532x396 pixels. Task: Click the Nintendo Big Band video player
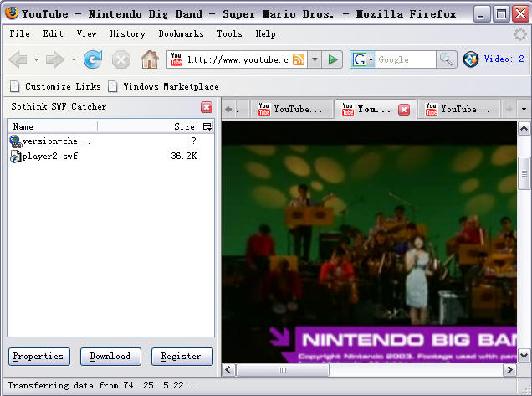coord(369,242)
